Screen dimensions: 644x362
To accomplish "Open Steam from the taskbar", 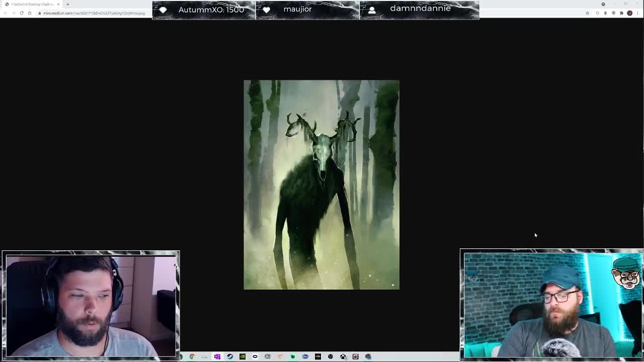I will (230, 356).
